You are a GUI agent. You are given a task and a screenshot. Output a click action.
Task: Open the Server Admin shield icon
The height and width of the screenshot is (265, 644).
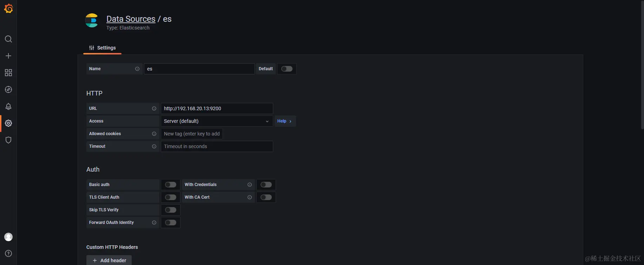[8, 140]
